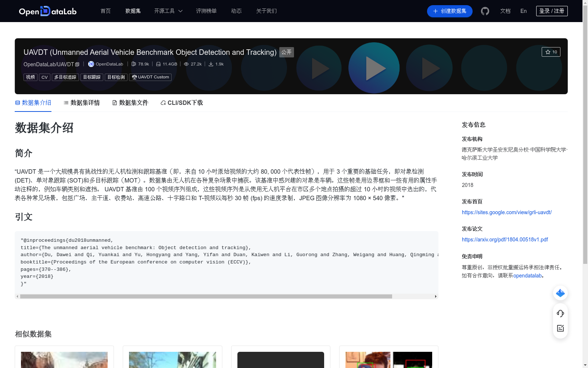
Task: Click the 目标检测 tag
Action: point(116,77)
